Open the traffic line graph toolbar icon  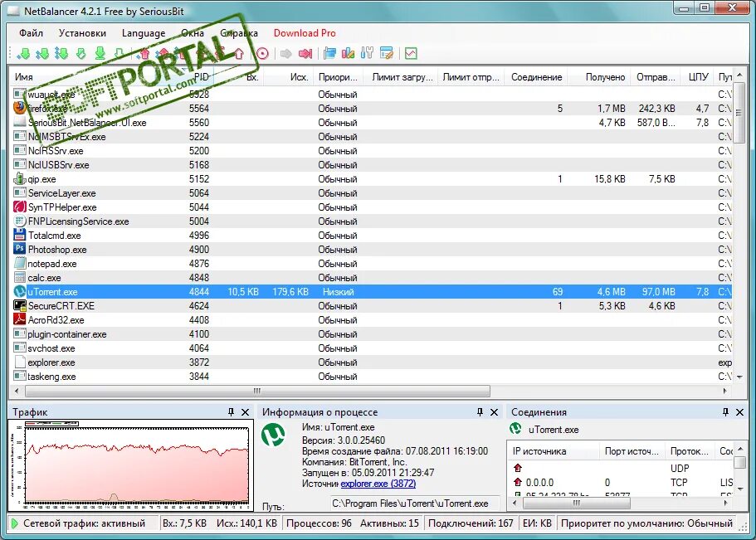coord(411,54)
